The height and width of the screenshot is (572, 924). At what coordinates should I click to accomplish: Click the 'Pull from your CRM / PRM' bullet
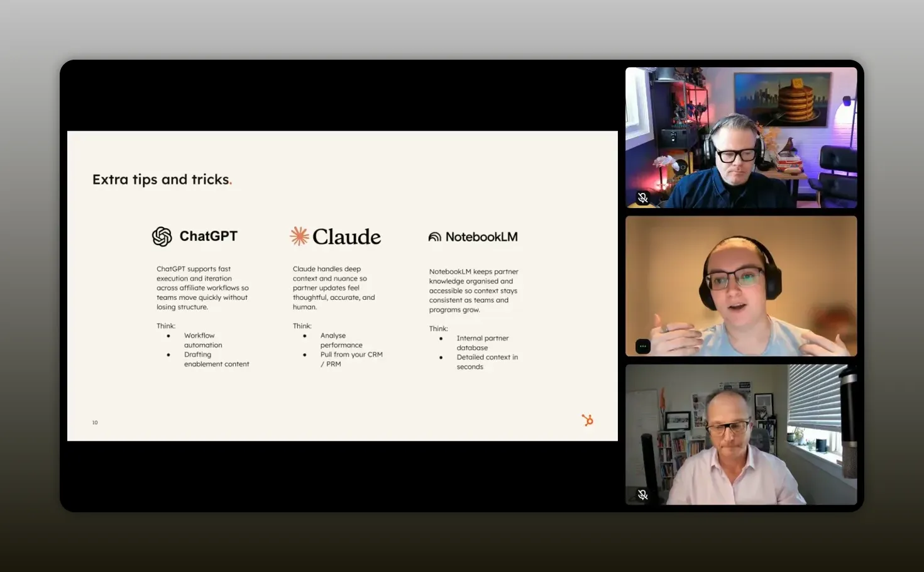[351, 359]
